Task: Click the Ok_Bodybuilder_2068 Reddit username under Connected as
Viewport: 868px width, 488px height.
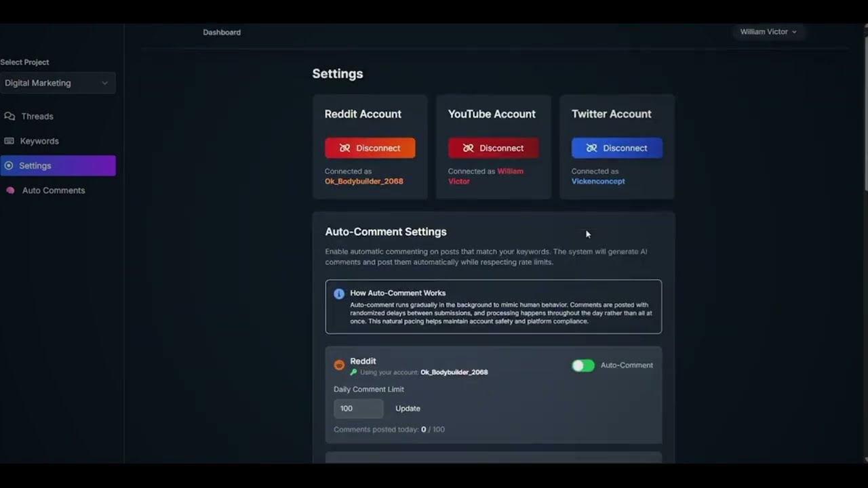Action: pyautogui.click(x=363, y=181)
